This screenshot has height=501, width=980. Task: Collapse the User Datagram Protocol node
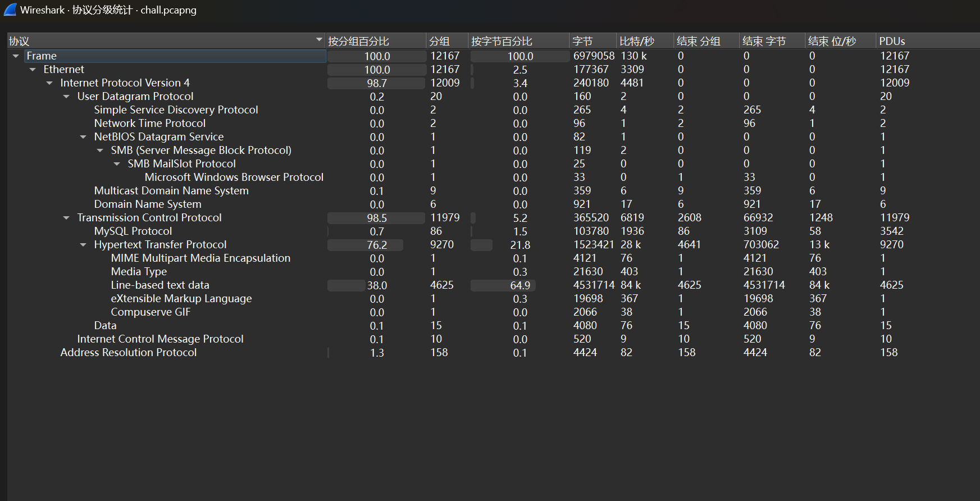66,97
